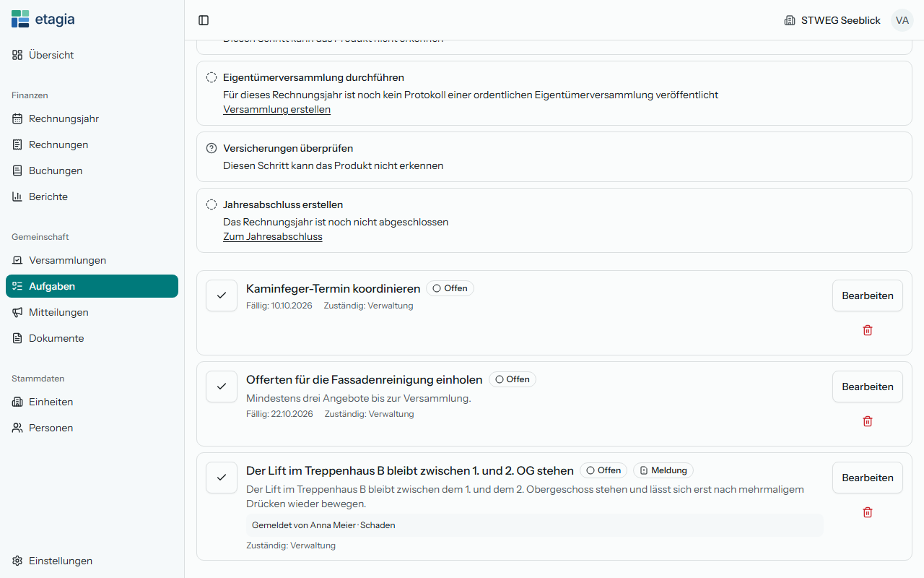Image resolution: width=924 pixels, height=578 pixels.
Task: Open the VA user avatar
Action: (902, 20)
